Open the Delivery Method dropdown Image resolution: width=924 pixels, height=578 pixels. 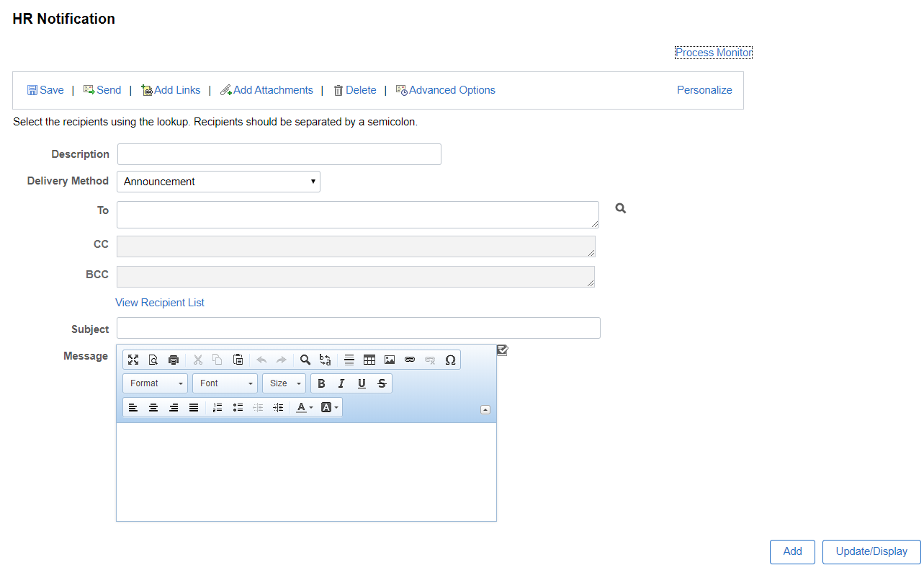[x=218, y=182]
